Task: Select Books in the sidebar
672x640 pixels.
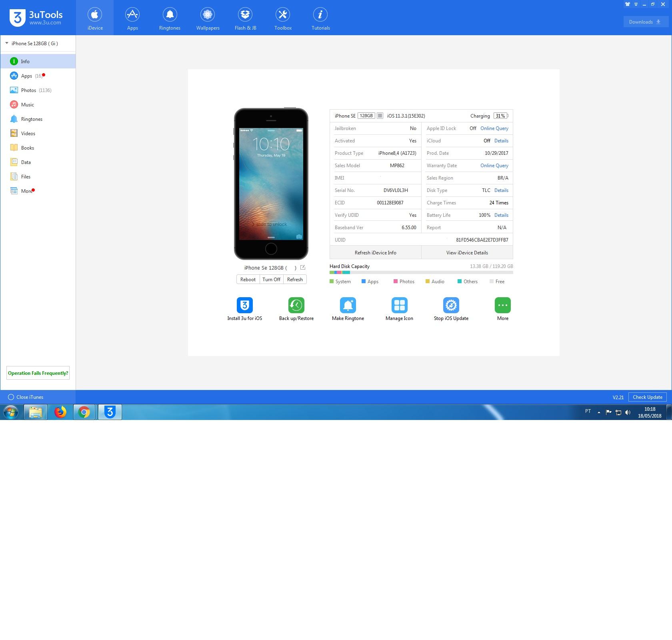Action: (x=38, y=148)
